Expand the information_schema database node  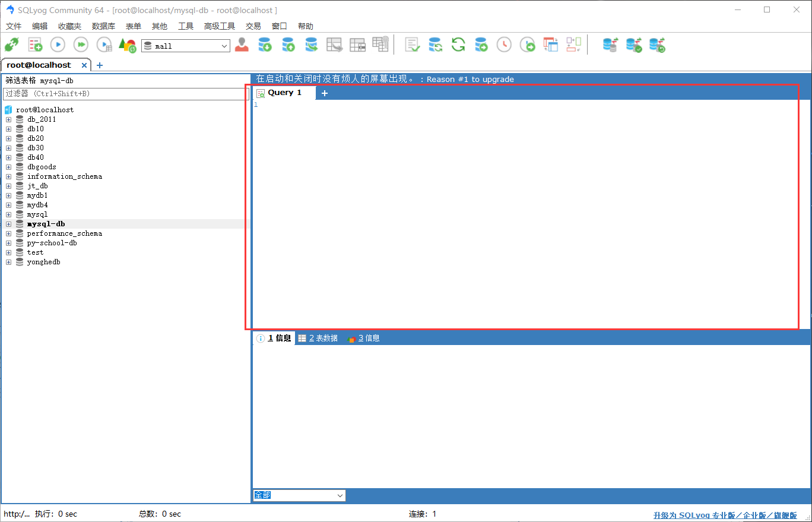[8, 176]
